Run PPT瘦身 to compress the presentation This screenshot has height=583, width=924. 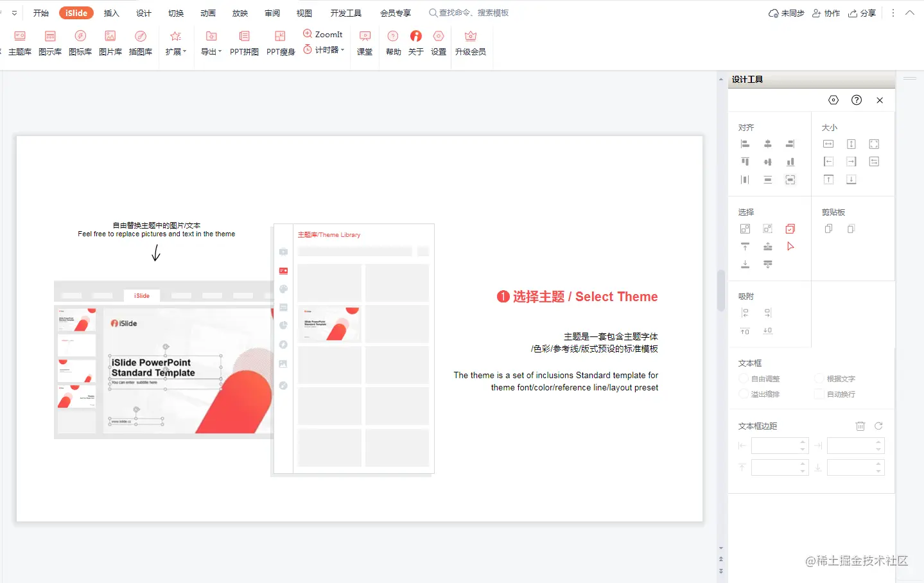[x=280, y=42]
